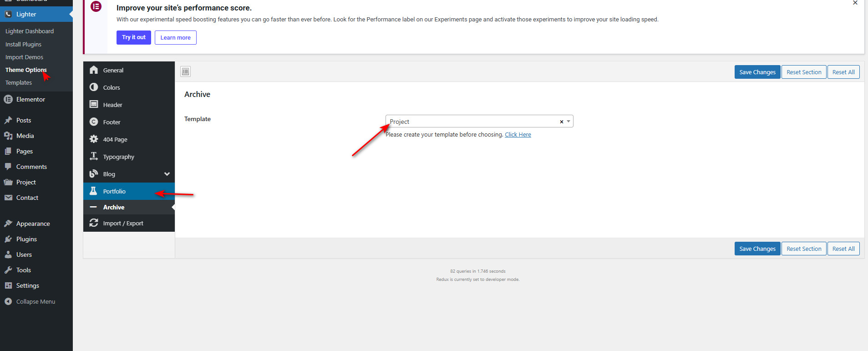This screenshot has height=351, width=868.
Task: Select the Archive subsection
Action: point(114,207)
